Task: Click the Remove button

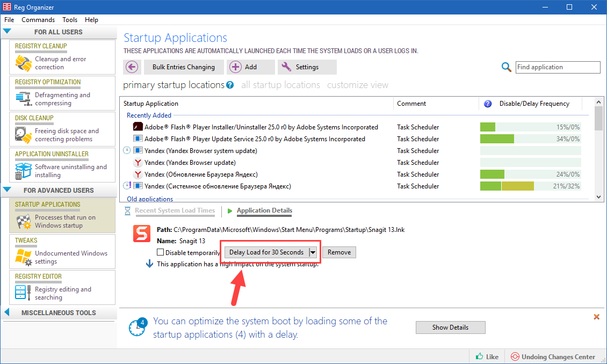Action: 338,252
